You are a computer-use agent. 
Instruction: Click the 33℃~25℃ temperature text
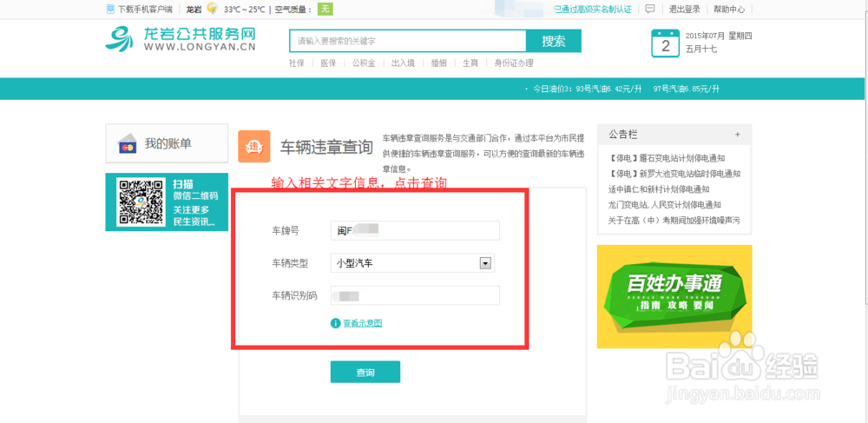(x=245, y=9)
